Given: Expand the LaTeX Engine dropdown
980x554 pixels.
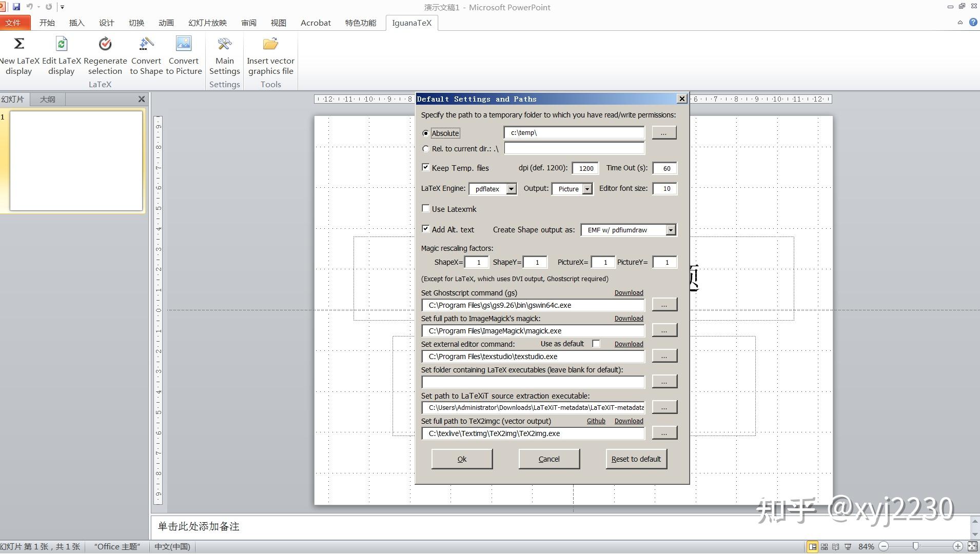Looking at the screenshot, I should coord(511,189).
